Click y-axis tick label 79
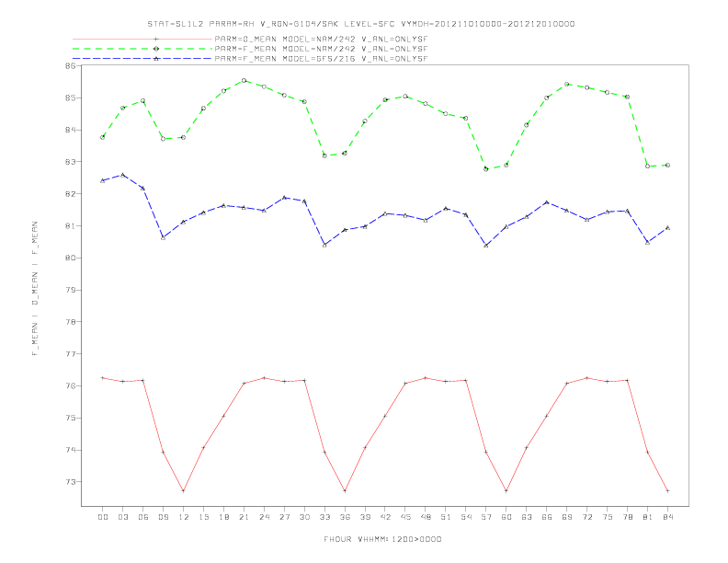Viewport: 728px width, 563px height. tap(71, 290)
